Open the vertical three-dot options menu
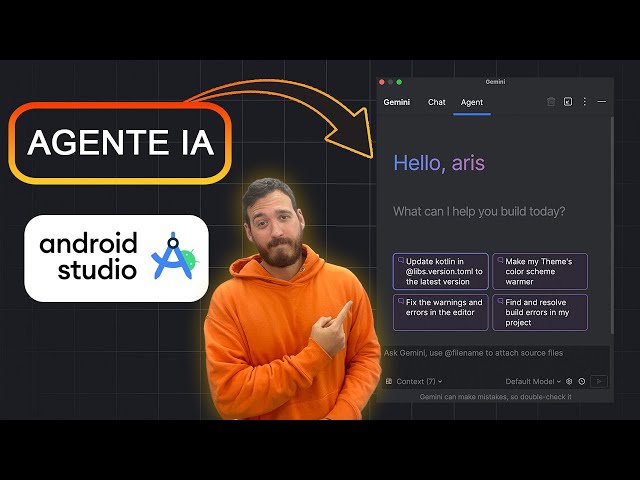640x480 pixels. 584,102
